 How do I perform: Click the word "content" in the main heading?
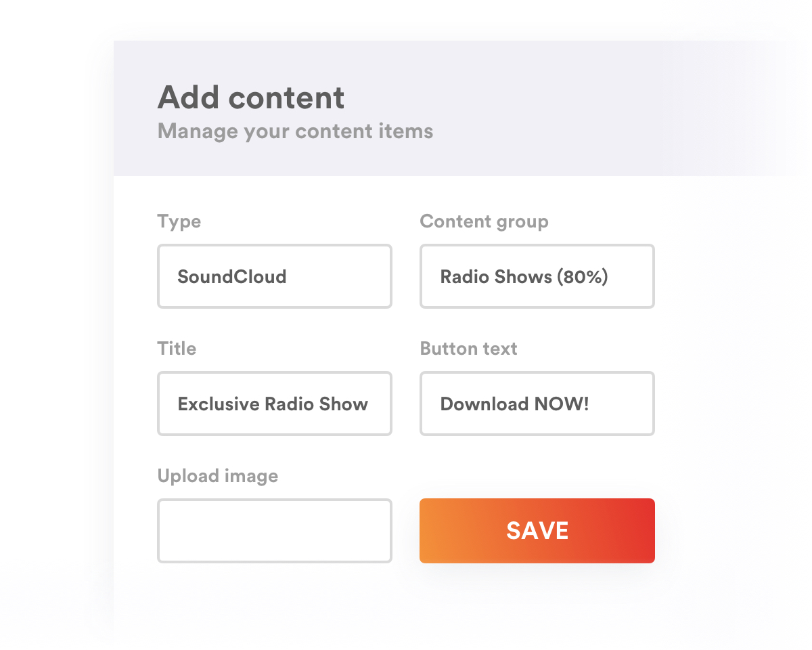click(286, 97)
